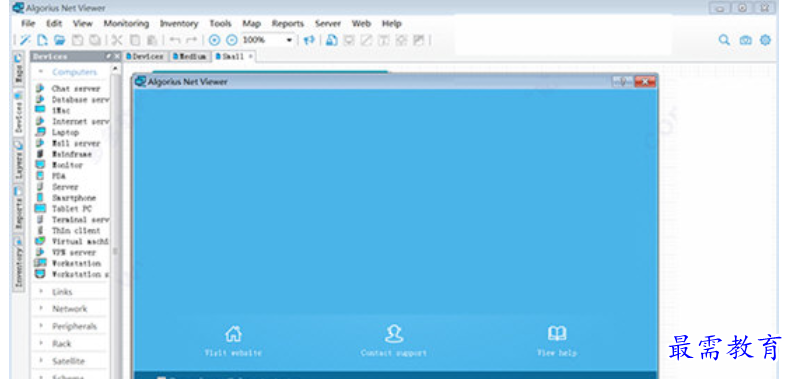Image resolution: width=790 pixels, height=379 pixels.
Task: Click the zoom in circle icon
Action: 215,40
